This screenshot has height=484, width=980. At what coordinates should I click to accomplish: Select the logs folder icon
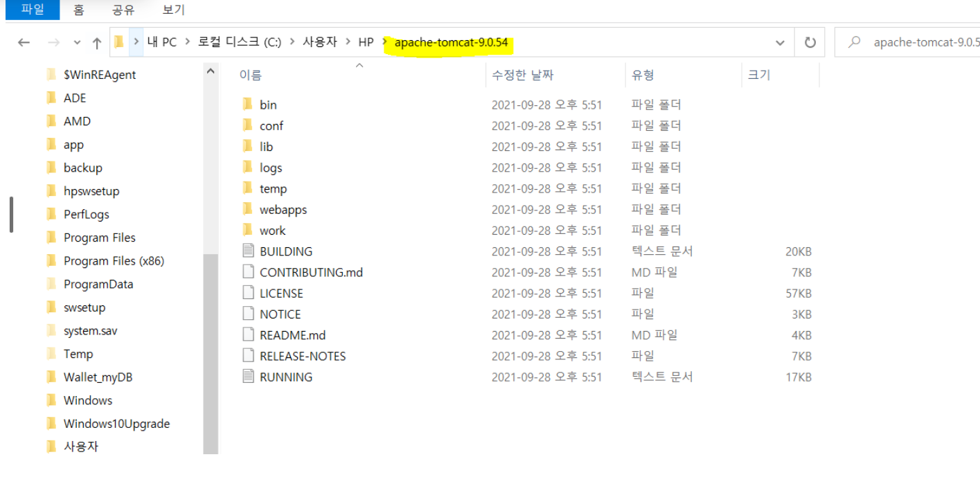click(x=248, y=167)
